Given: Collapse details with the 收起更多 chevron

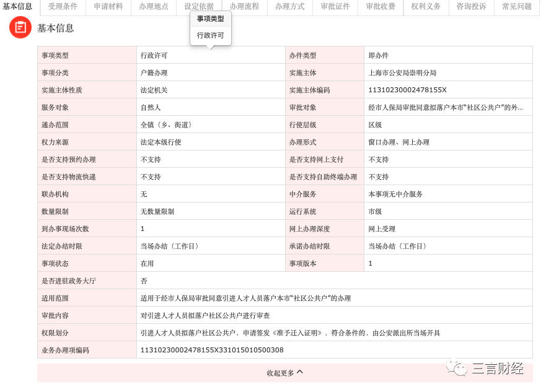Looking at the screenshot, I should [x=300, y=372].
